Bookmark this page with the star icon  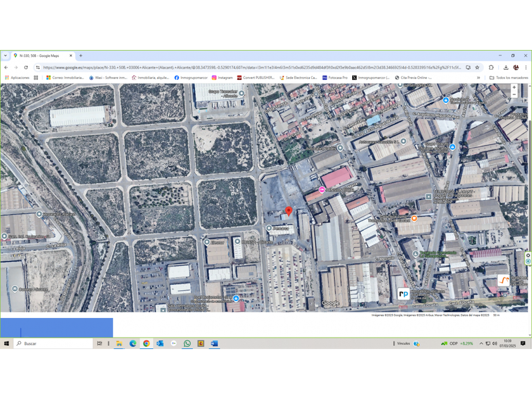[478, 67]
